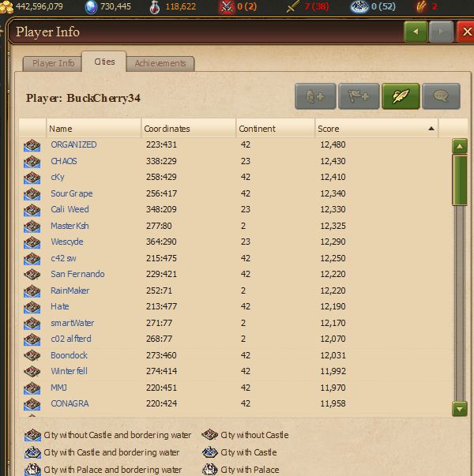
Task: Click the gold coins resource icon
Action: click(6, 6)
